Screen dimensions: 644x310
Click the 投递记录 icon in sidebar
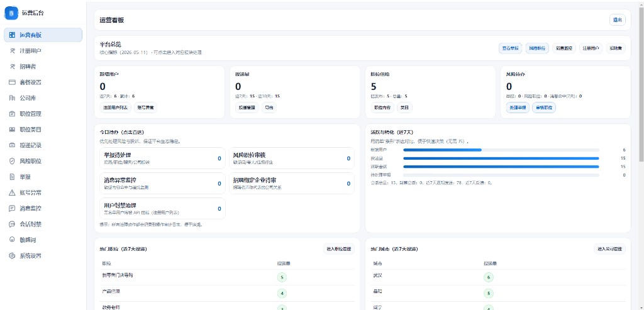point(13,145)
